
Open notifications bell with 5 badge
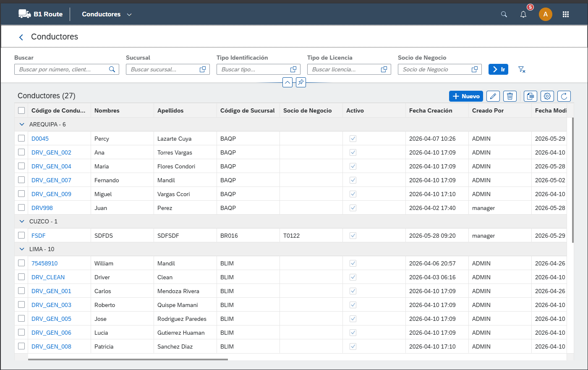523,14
